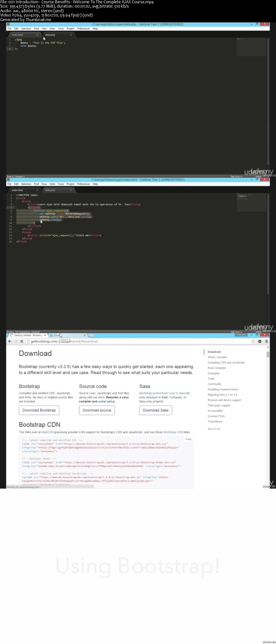Click the gear icon in Chrome toolbar
Screen dimensions: 276x644
[x=260, y=341]
